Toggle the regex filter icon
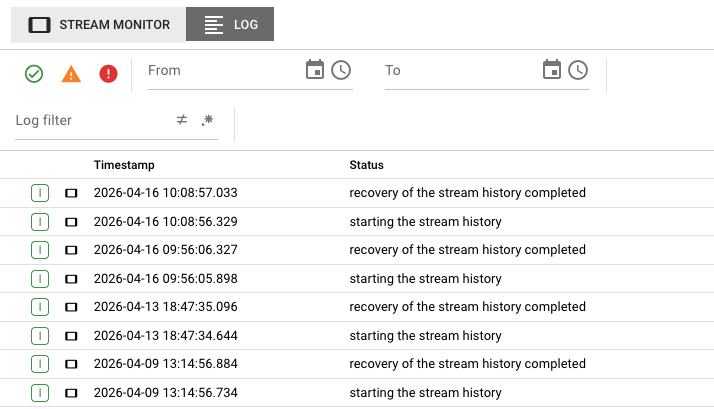The width and height of the screenshot is (714, 409). point(208,120)
